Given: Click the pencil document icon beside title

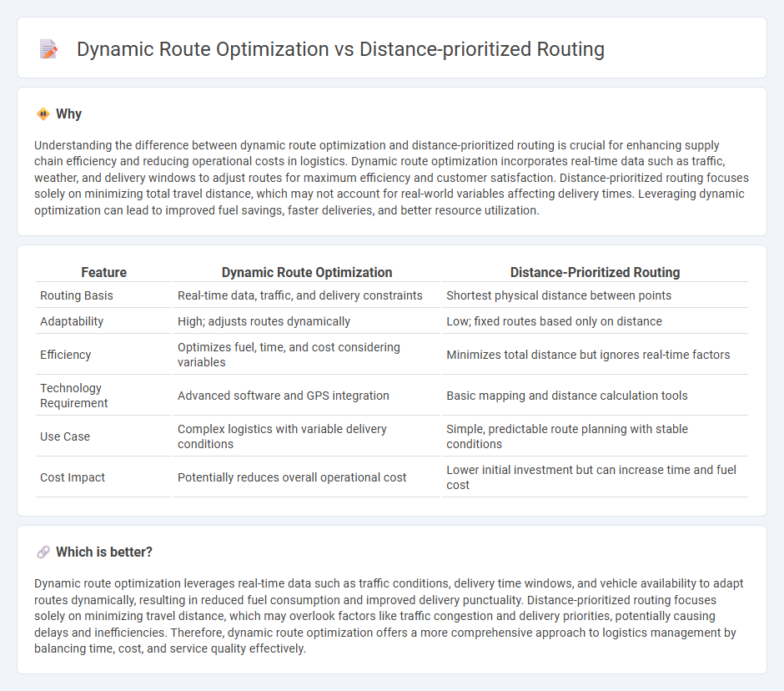Looking at the screenshot, I should (x=48, y=49).
